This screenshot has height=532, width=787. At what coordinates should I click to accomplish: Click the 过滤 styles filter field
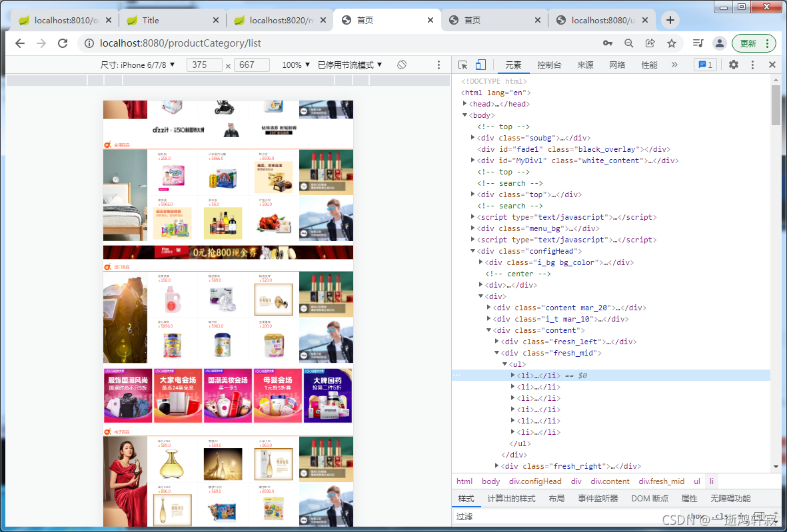tap(567, 517)
